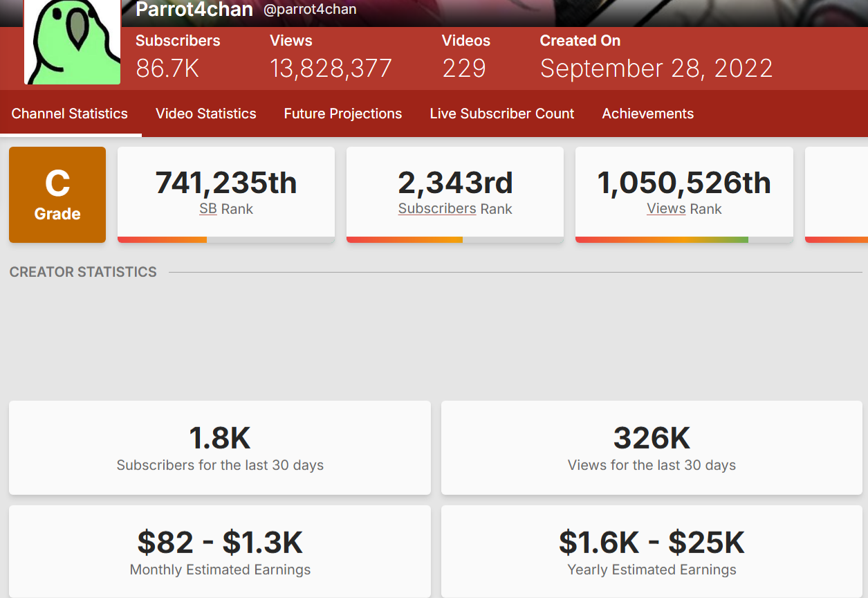Click the 1,050,526th rank value

coord(684,183)
